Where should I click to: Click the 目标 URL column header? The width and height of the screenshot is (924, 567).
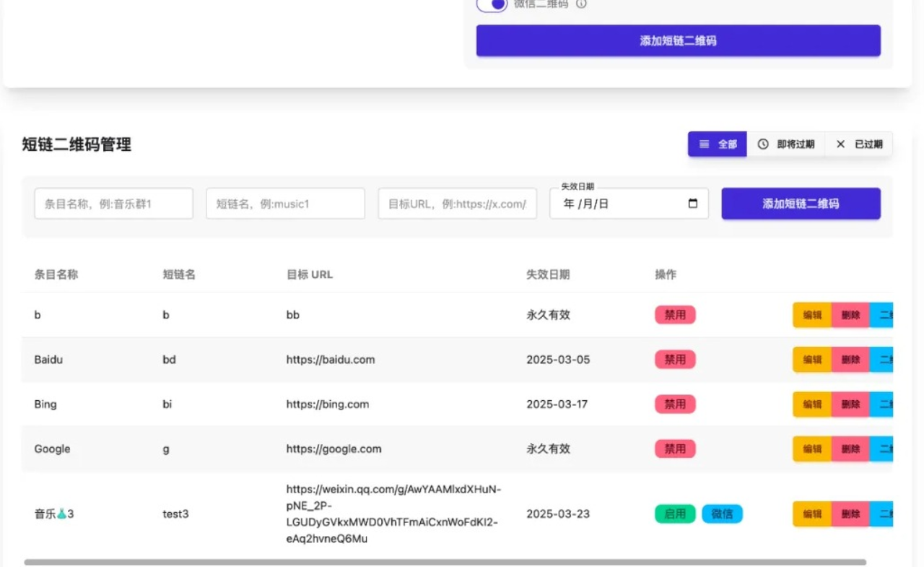(310, 274)
